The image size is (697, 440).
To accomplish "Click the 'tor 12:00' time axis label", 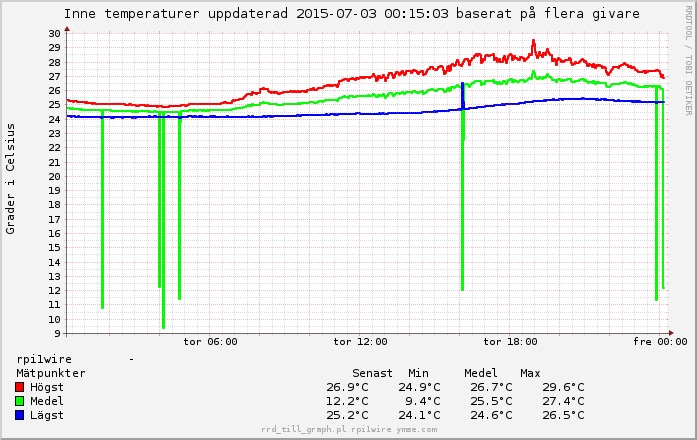I will coord(360,342).
